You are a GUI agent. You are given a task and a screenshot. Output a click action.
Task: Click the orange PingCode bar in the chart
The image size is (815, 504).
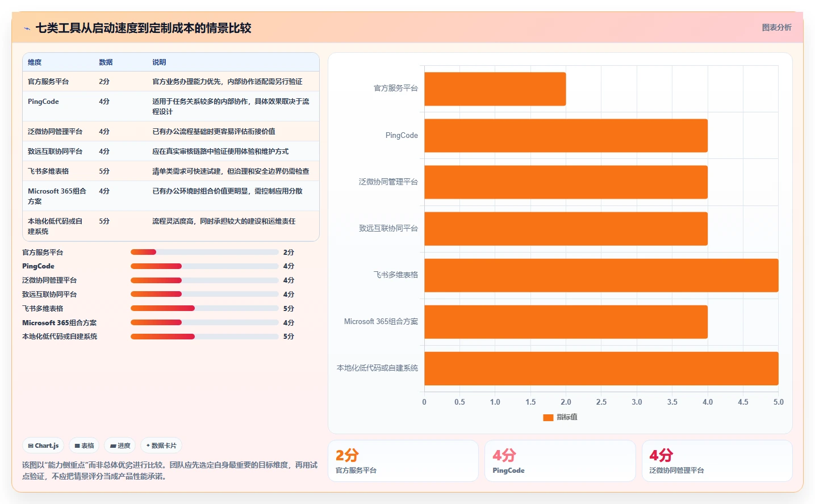(x=566, y=136)
